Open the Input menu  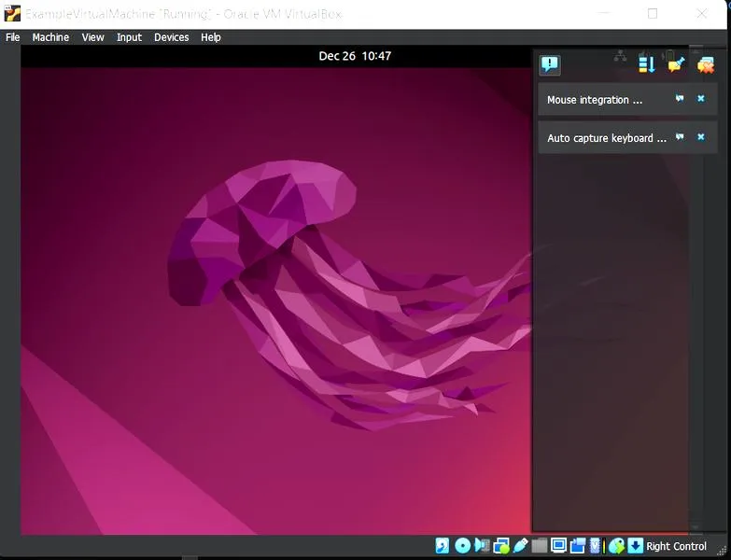coord(129,37)
